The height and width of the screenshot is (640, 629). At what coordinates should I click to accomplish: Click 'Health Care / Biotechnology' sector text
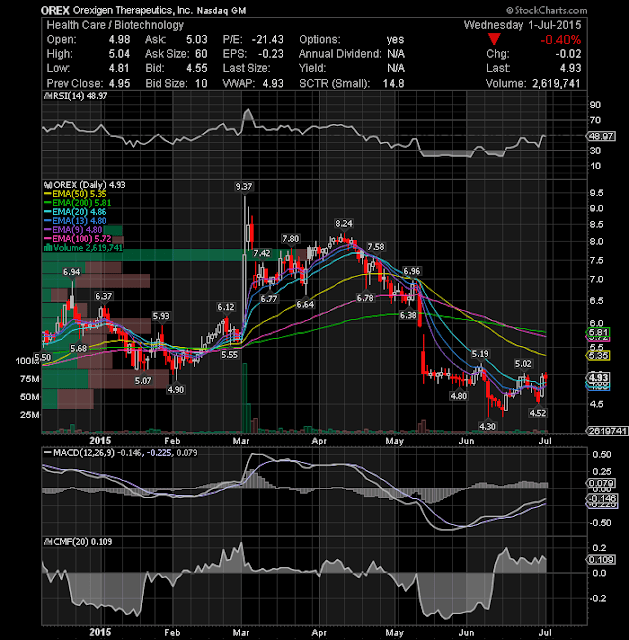click(115, 25)
